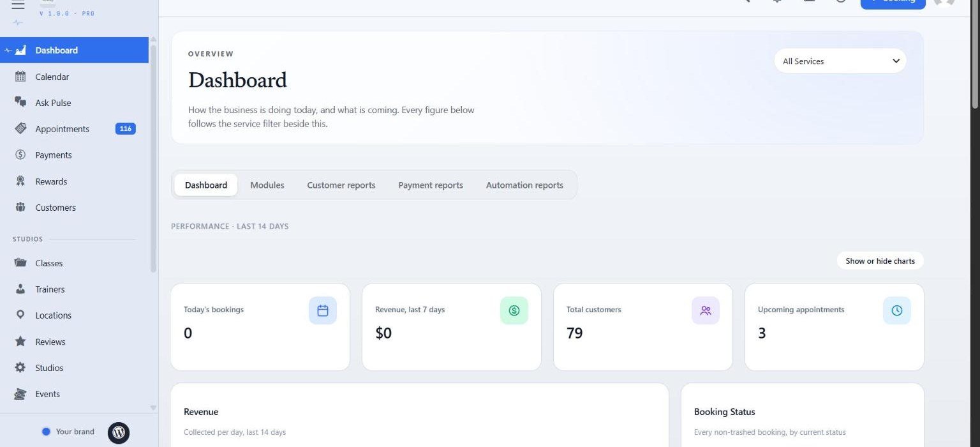This screenshot has width=980, height=447.
Task: Click the 116 badge next to Appointments
Action: pos(126,129)
